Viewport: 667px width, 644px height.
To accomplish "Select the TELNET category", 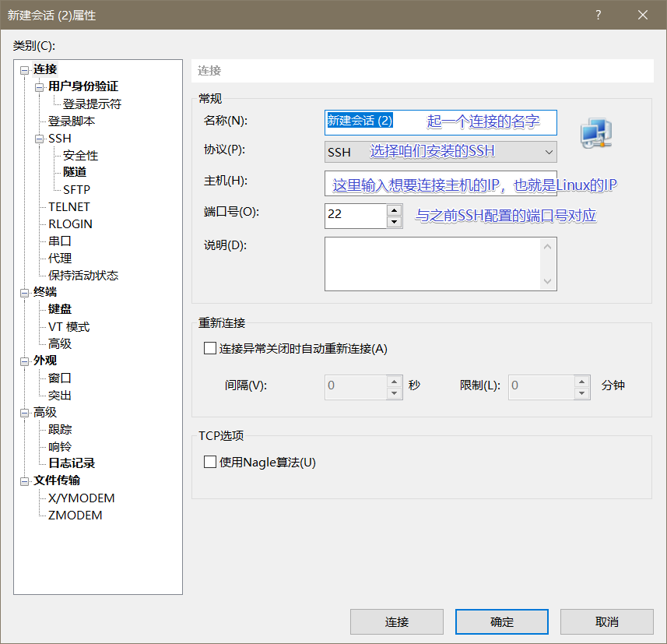I will coord(69,206).
